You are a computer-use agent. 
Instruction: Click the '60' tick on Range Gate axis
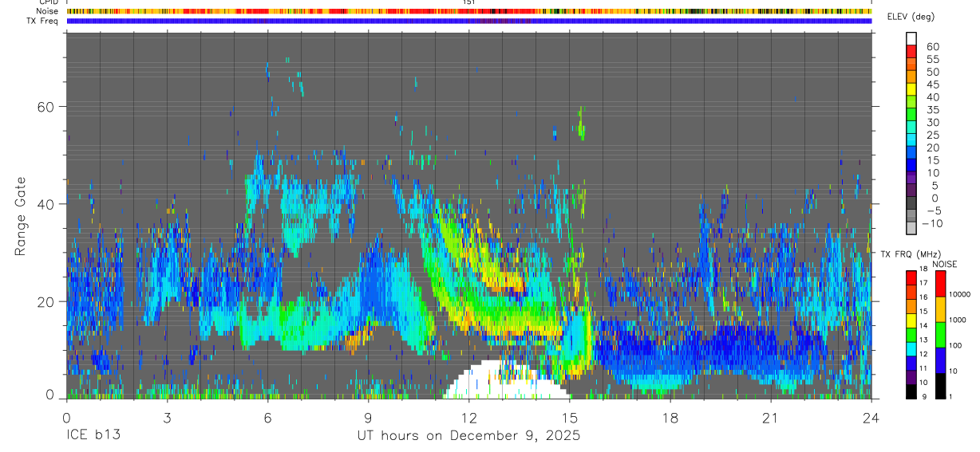(x=45, y=107)
